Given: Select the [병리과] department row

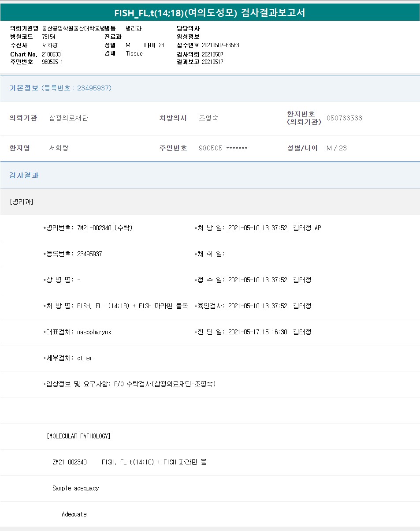Looking at the screenshot, I should click(22, 202).
